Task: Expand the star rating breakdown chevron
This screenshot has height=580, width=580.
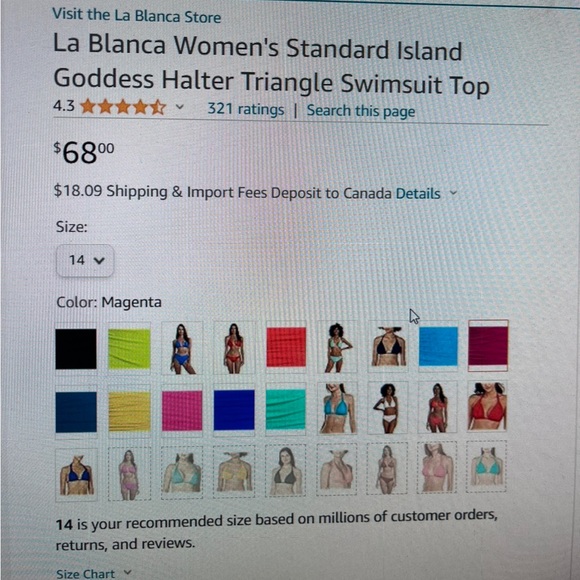Action: (x=179, y=107)
